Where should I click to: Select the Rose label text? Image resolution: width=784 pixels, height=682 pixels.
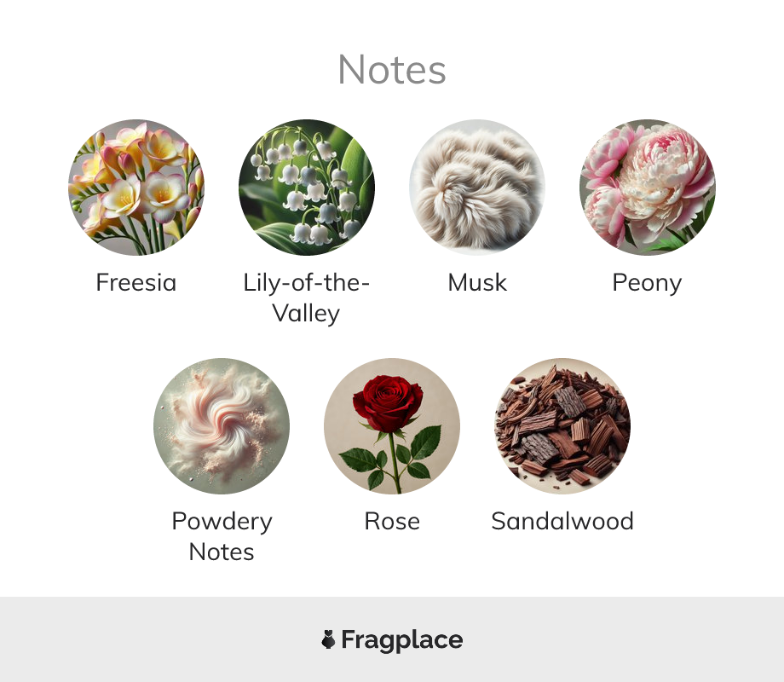pyautogui.click(x=392, y=521)
